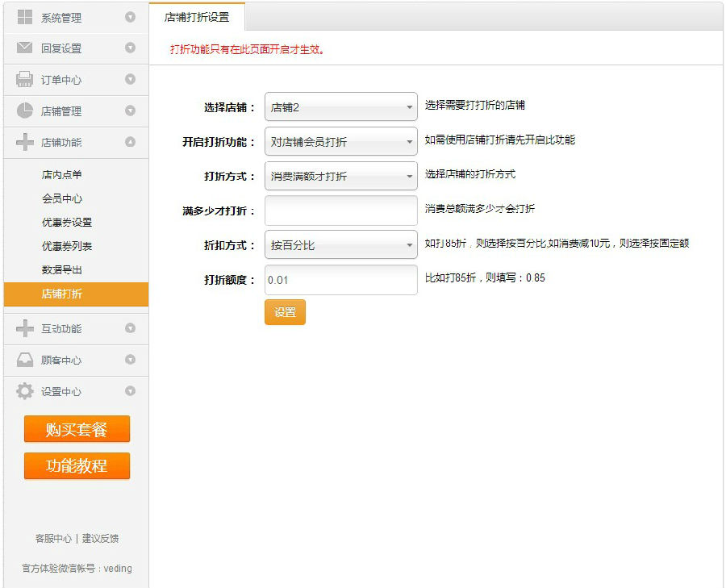Click the hint 如需使用店铺打折请先开启此功能
Viewport: 726px width, 588px height.
pos(499,140)
